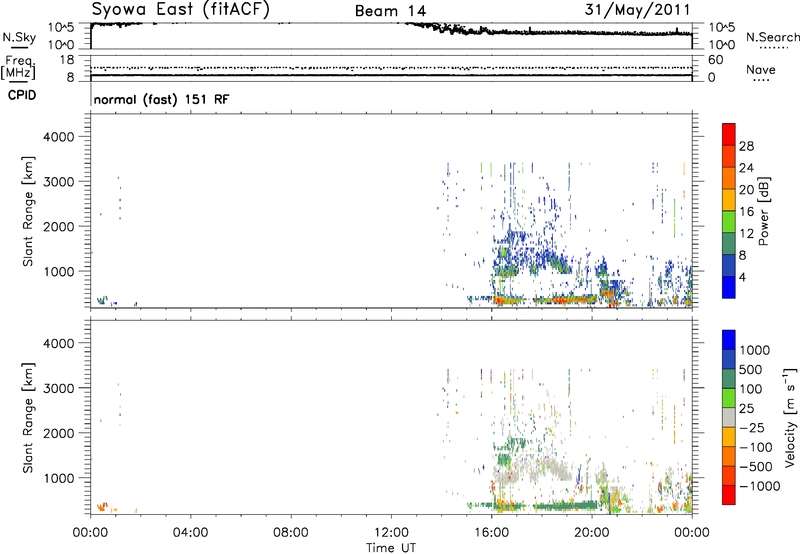Click the 'Power [dB]' colorbar label
Image resolution: width=800 pixels, height=554 pixels.
coord(763,211)
